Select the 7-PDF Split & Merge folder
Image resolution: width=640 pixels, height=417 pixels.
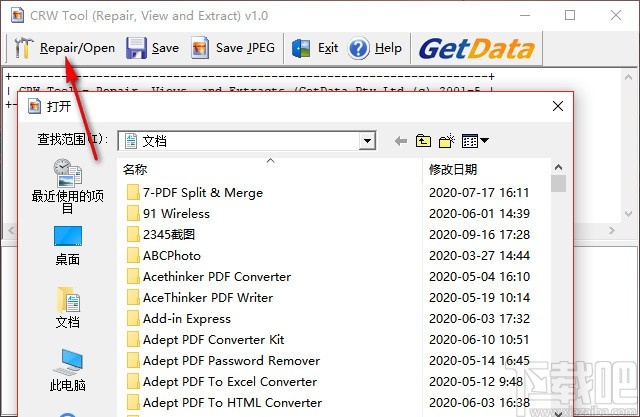[203, 193]
